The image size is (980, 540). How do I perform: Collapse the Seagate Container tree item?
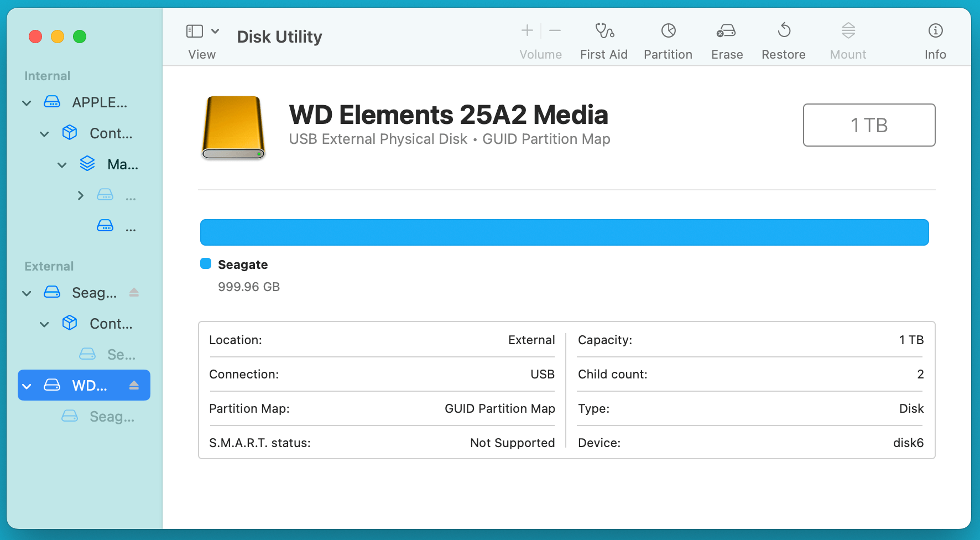44,324
